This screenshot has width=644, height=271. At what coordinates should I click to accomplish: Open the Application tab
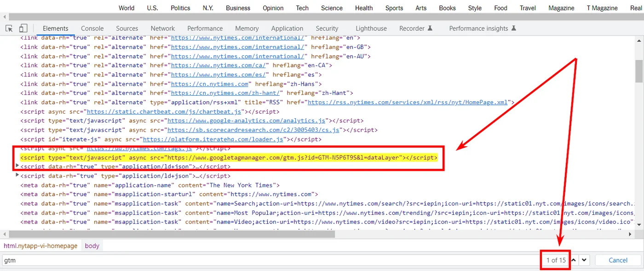coord(287,29)
